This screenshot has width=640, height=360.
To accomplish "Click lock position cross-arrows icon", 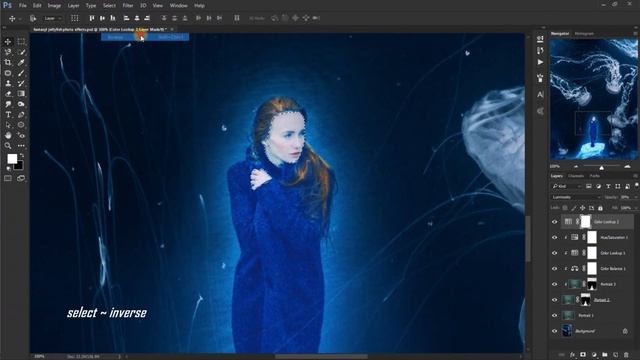I will [x=582, y=208].
